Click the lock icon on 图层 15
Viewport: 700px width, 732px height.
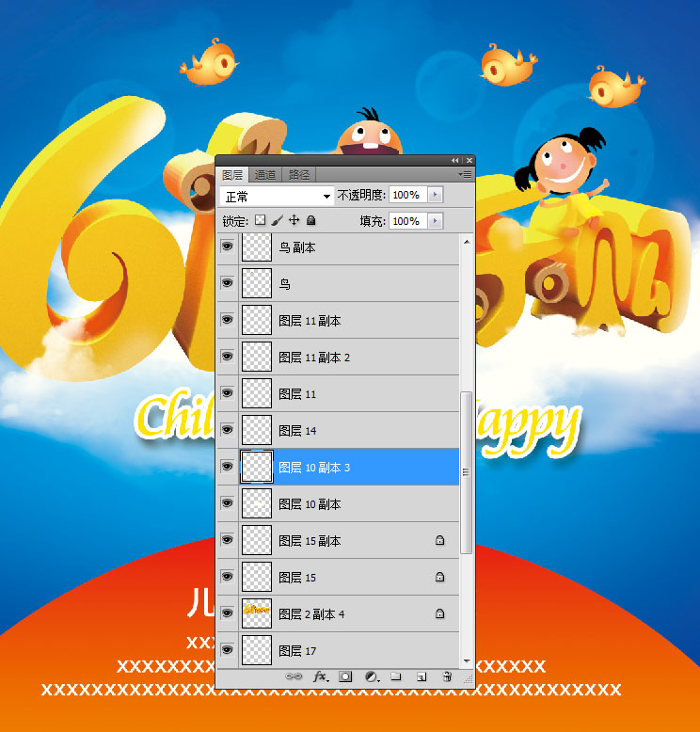click(439, 577)
